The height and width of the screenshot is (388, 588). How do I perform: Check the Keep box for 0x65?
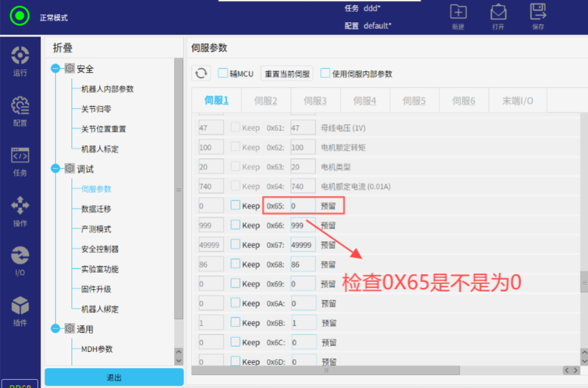point(235,205)
